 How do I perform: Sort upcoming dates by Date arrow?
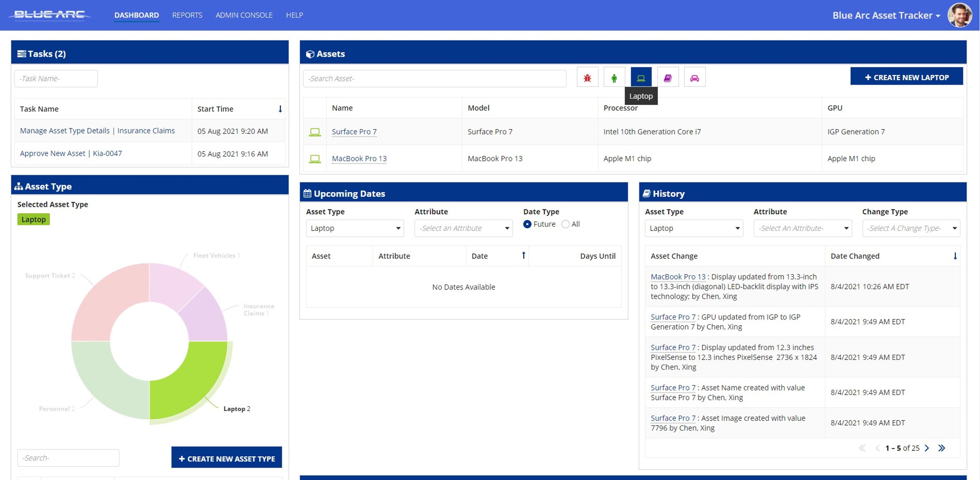point(523,256)
